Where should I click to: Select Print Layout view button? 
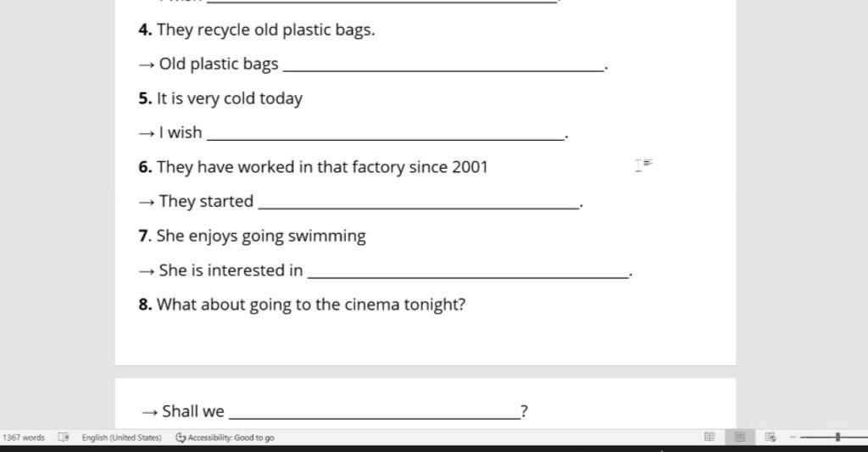click(739, 437)
